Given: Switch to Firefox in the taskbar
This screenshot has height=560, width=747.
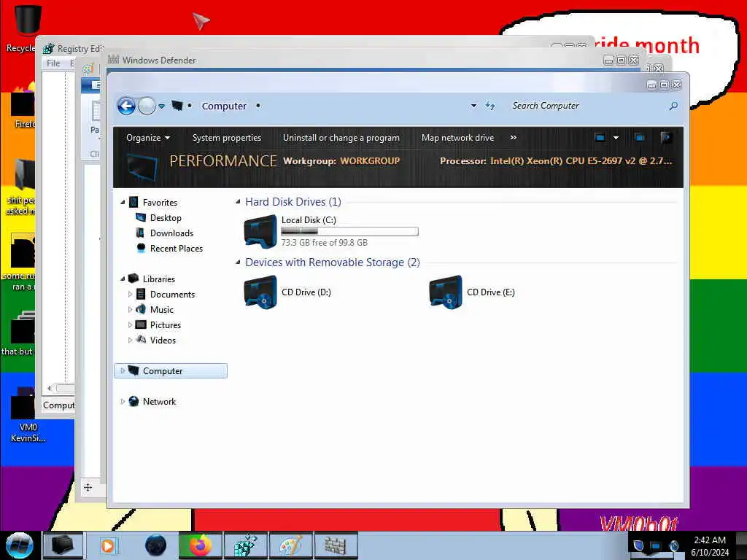Looking at the screenshot, I should click(x=200, y=545).
